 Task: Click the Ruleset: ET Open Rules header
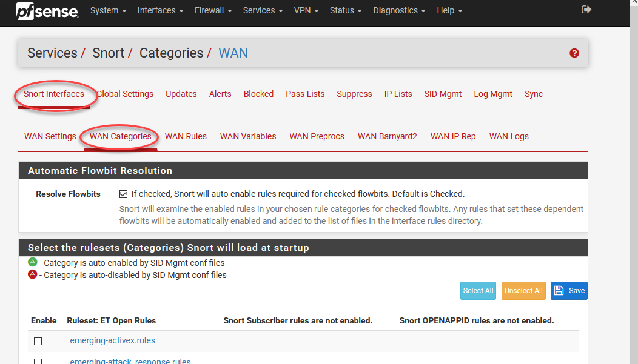(111, 320)
